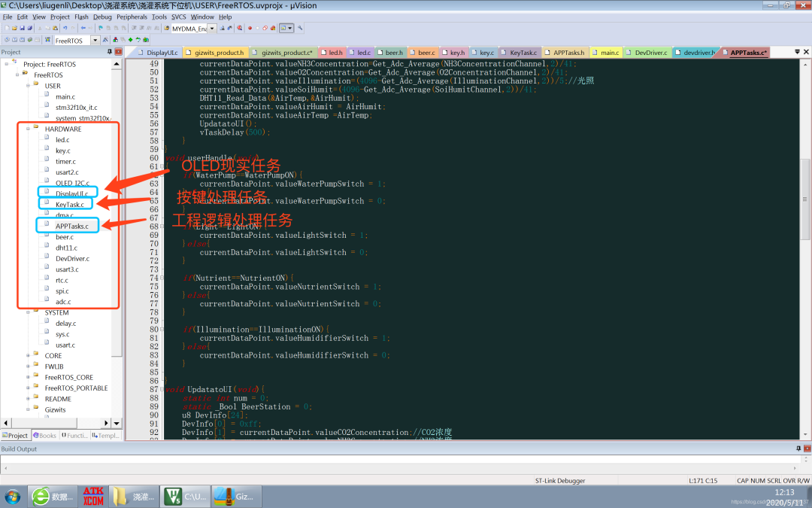Image resolution: width=812 pixels, height=508 pixels.
Task: Open the MYDMA_Ena breakpoint expression dropdown
Action: (212, 29)
